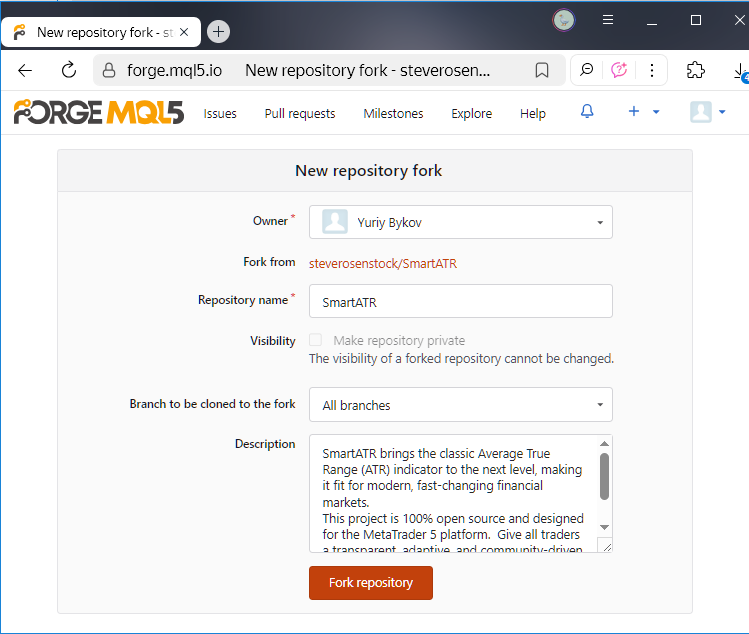
Task: Close the New repository fork tab
Action: [184, 32]
